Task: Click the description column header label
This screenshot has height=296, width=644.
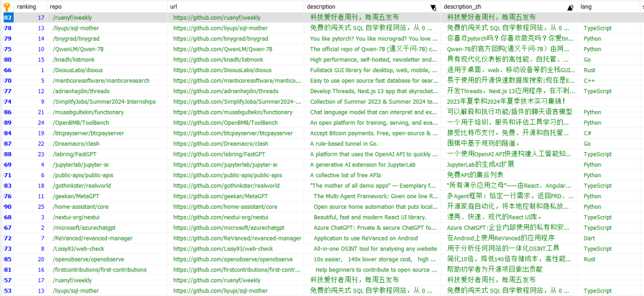Action: pyautogui.click(x=321, y=7)
